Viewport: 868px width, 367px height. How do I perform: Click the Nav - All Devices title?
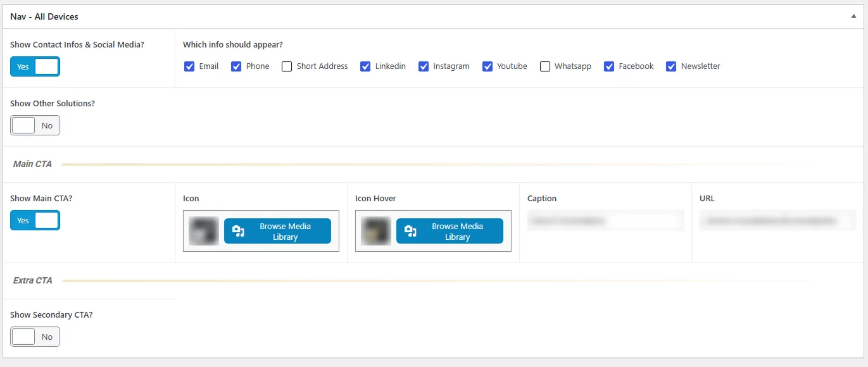pos(44,16)
